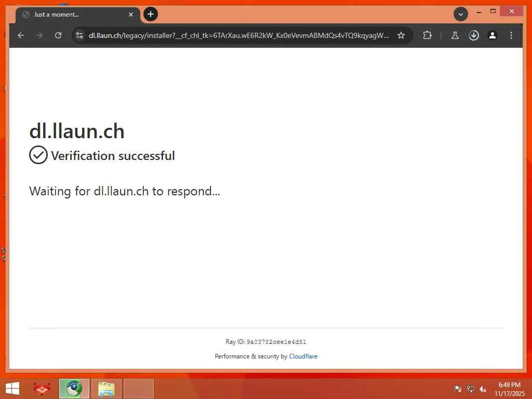Expand the tab search dropdown arrow
Viewport: 532px width, 399px height.
pos(461,14)
